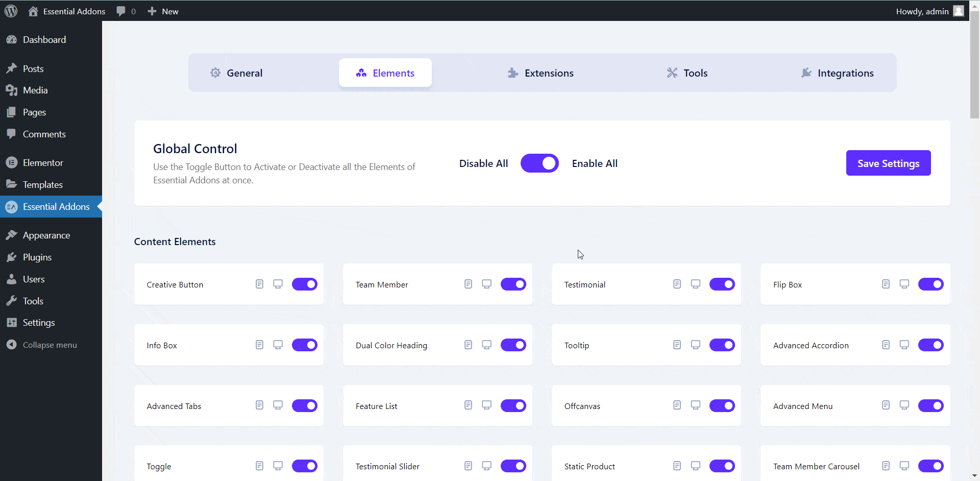
Task: Open Users menu in sidebar
Action: tap(51, 279)
